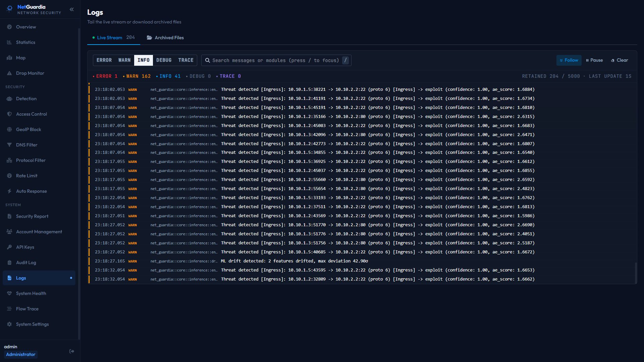This screenshot has width=644, height=362.
Task: Open the Audit Log page link
Action: pos(39,262)
